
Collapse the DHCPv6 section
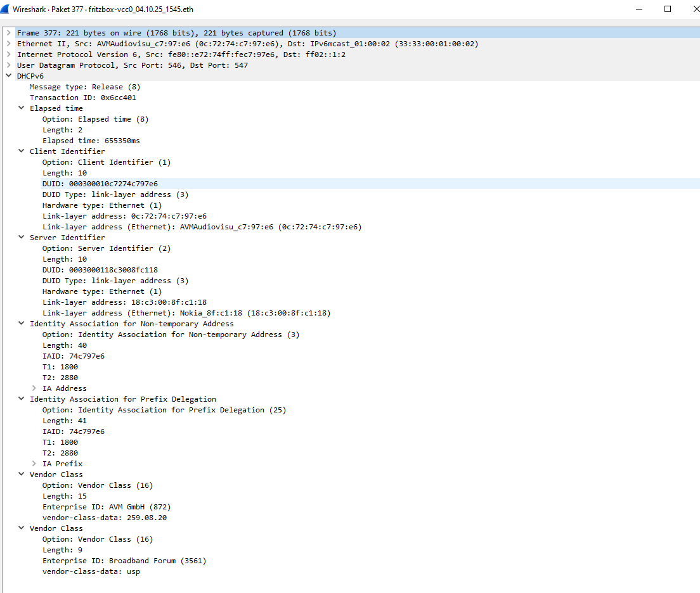[x=8, y=75]
